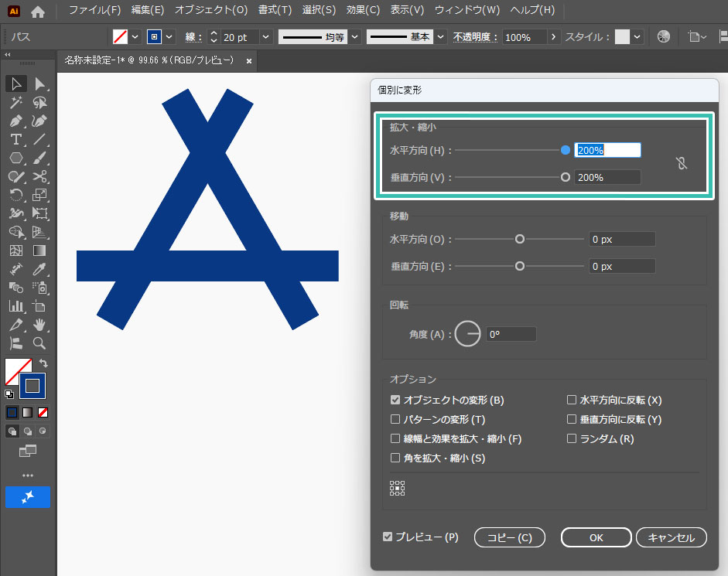728x576 pixels.
Task: Click the 垂直方向(V) scale slider handle
Action: [x=566, y=177]
